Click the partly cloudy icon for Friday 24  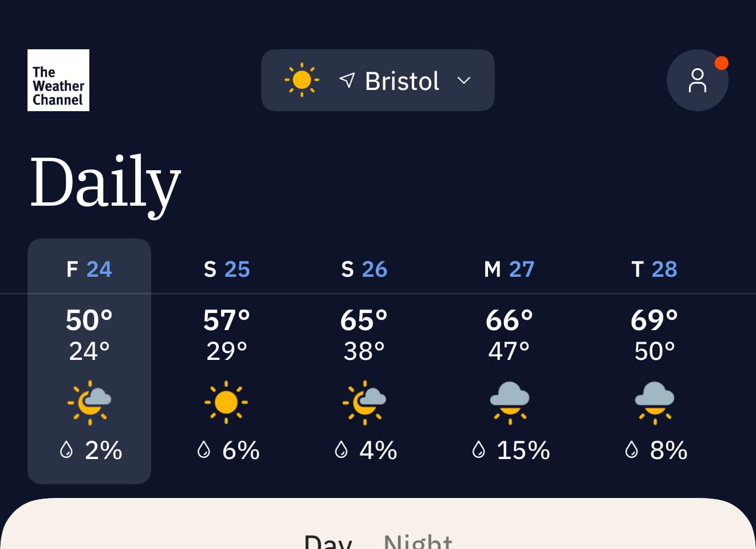[89, 402]
